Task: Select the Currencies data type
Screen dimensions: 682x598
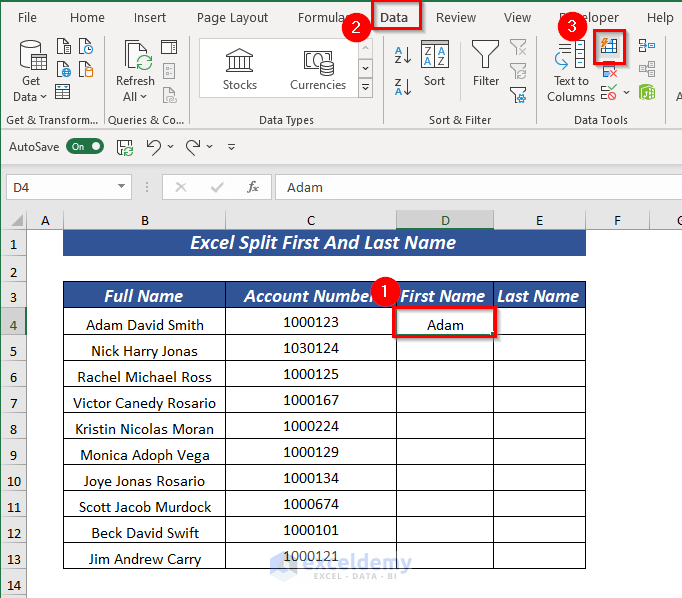Action: click(x=318, y=67)
